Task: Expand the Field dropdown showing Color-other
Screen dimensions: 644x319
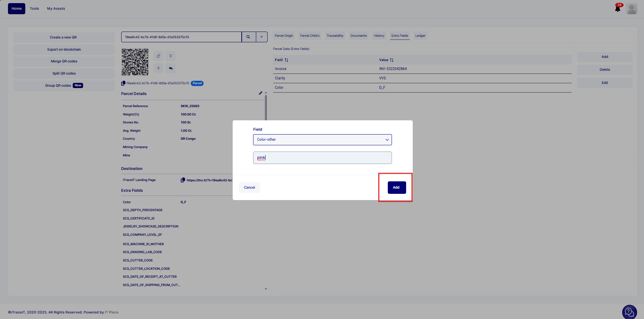Action: point(322,140)
